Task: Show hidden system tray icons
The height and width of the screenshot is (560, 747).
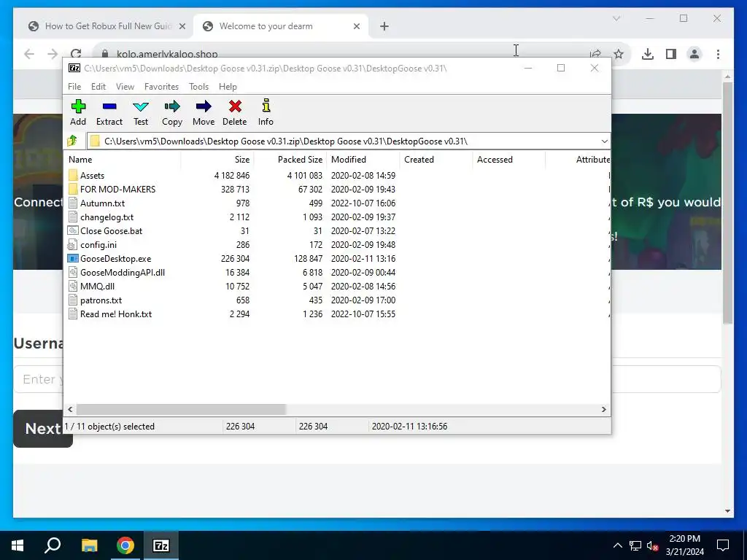Action: click(x=617, y=545)
